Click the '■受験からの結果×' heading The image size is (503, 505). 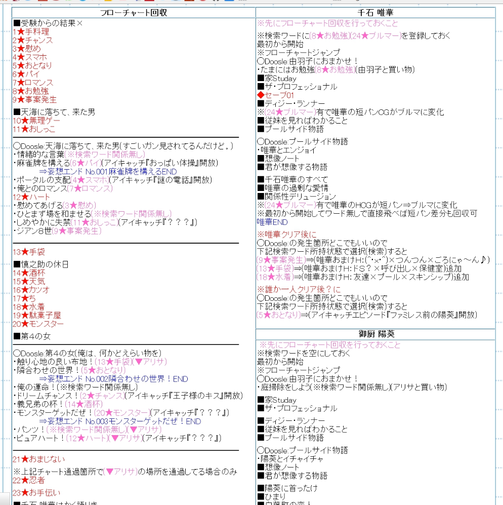point(48,23)
